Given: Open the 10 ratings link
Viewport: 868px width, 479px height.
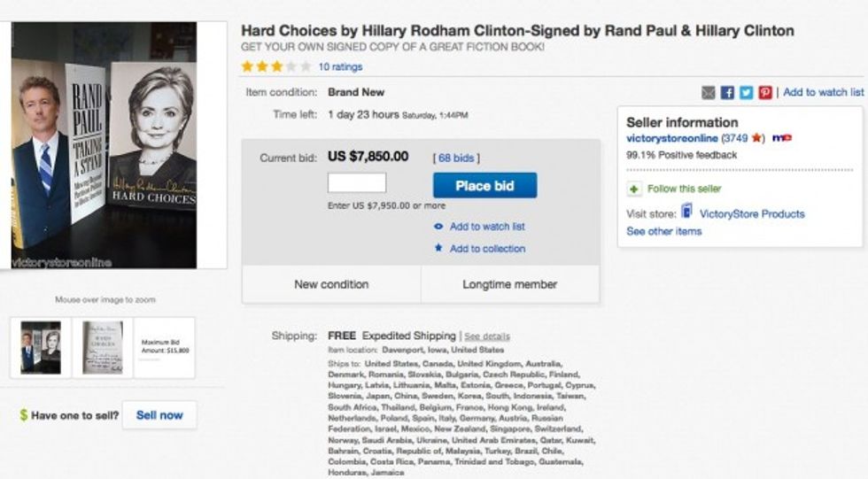Looking at the screenshot, I should (x=340, y=66).
